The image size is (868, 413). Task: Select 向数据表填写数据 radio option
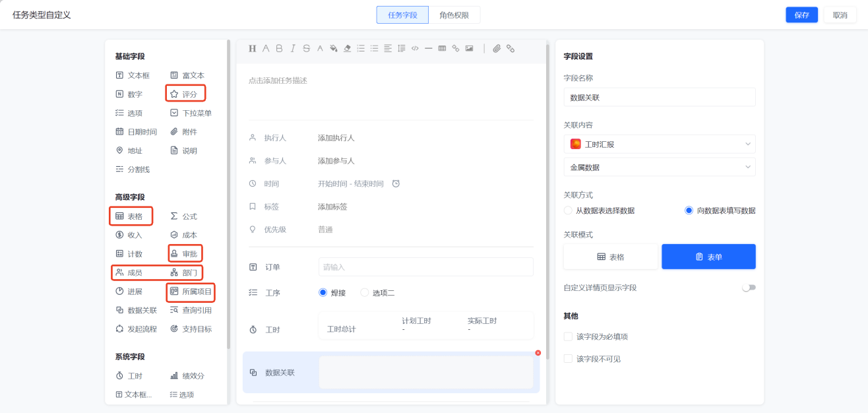(x=689, y=210)
